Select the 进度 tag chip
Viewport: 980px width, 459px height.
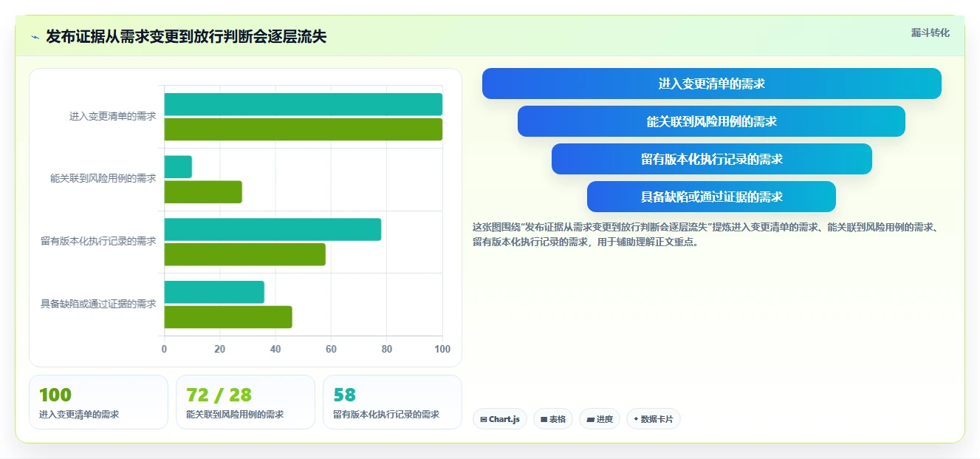pyautogui.click(x=600, y=419)
